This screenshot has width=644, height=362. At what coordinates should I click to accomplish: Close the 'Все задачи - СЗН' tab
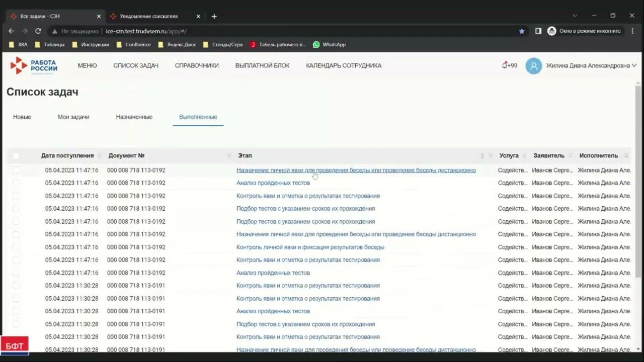coord(99,16)
